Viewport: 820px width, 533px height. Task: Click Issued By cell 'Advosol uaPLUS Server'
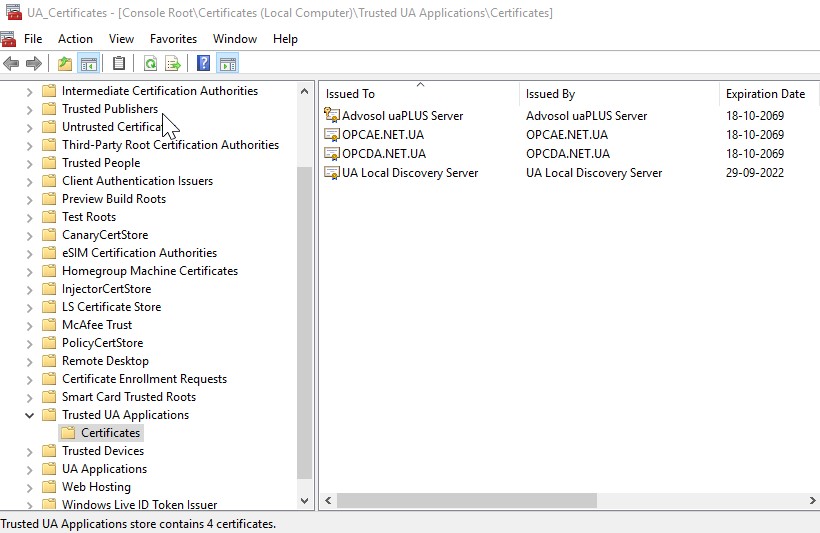point(586,116)
